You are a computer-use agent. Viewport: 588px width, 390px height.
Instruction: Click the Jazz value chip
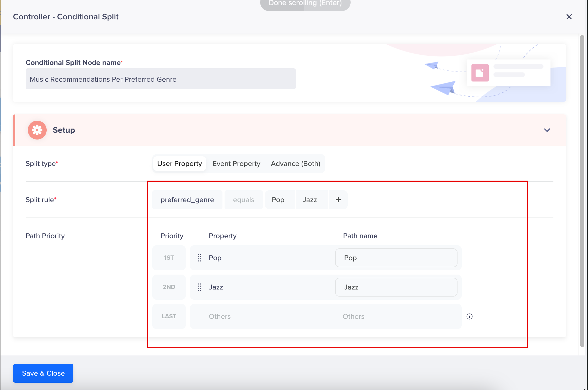tap(310, 200)
